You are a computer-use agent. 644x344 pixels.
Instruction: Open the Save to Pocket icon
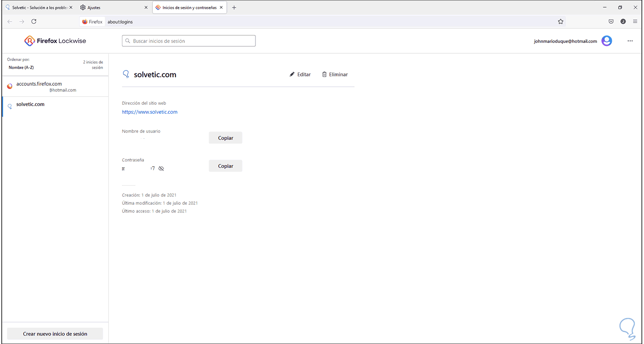pyautogui.click(x=611, y=21)
